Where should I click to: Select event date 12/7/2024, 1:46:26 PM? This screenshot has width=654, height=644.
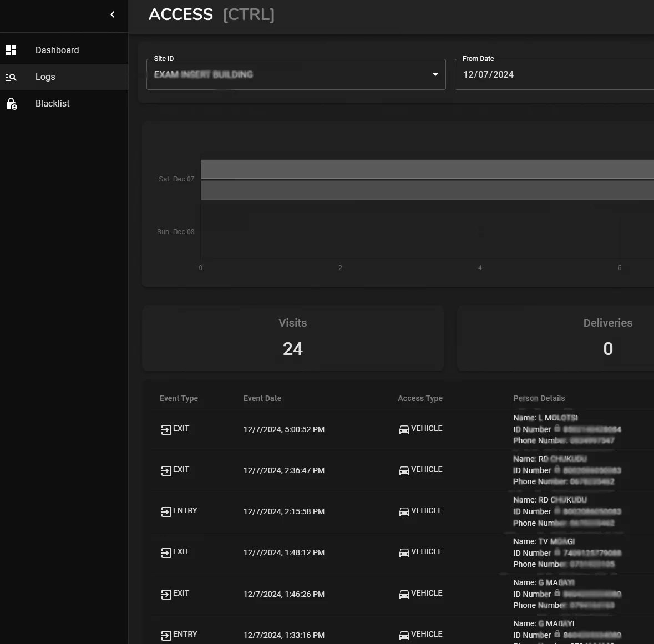coord(284,595)
